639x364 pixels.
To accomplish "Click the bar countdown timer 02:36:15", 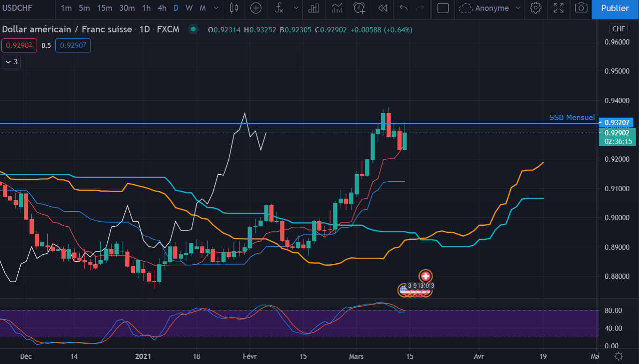I will click(x=617, y=141).
